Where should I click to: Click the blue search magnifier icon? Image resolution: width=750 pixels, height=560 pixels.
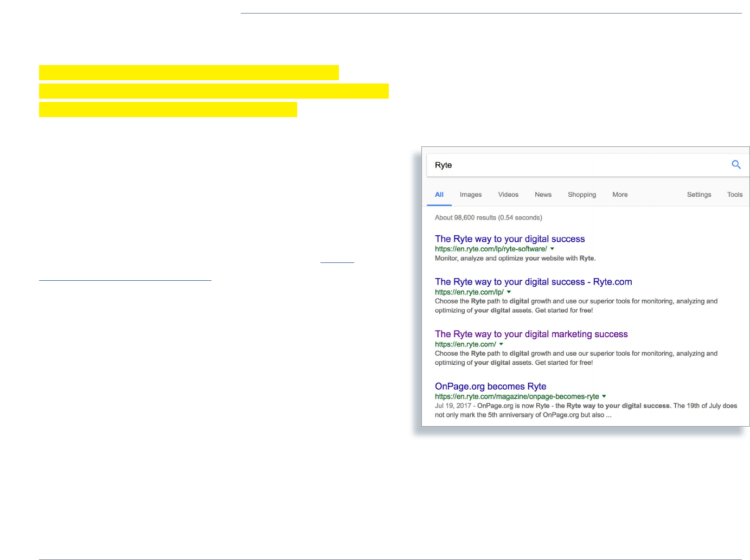click(x=736, y=164)
